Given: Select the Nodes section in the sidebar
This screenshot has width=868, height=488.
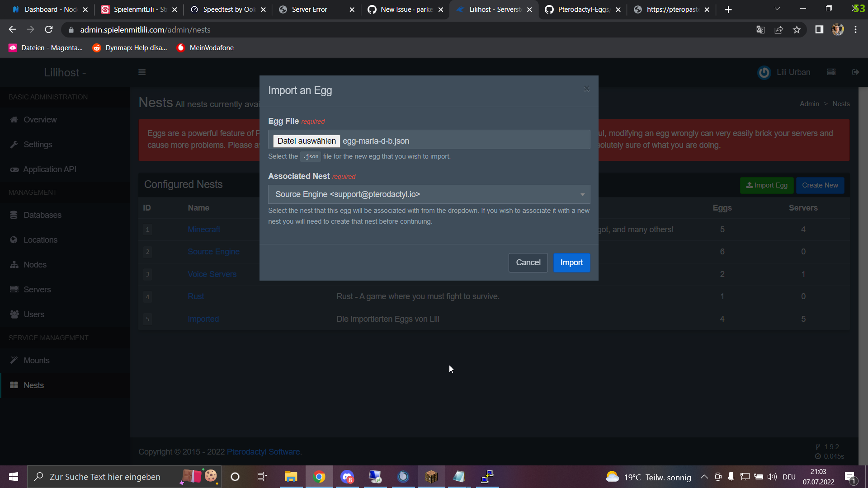Looking at the screenshot, I should coord(35,264).
